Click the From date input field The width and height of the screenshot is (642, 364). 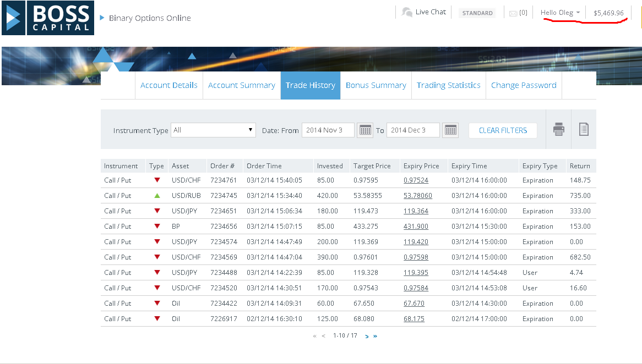[x=328, y=130]
